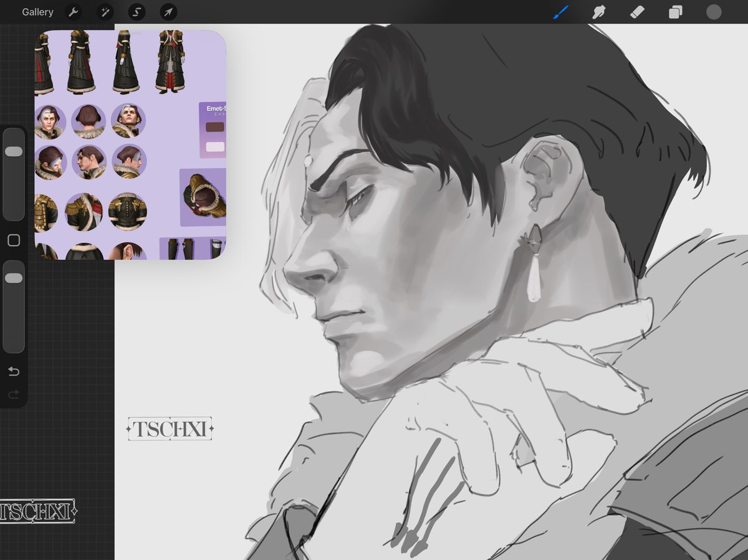
Task: Open the active color picker circle
Action: pos(714,12)
